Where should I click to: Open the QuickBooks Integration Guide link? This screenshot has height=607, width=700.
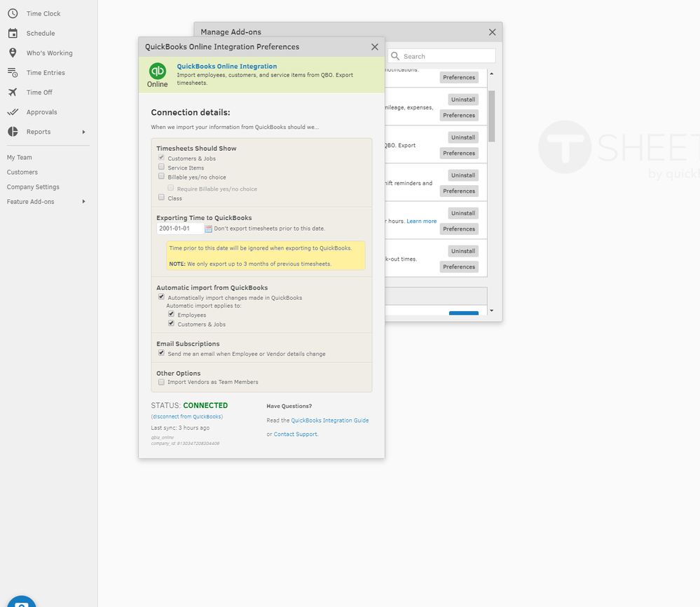click(330, 421)
